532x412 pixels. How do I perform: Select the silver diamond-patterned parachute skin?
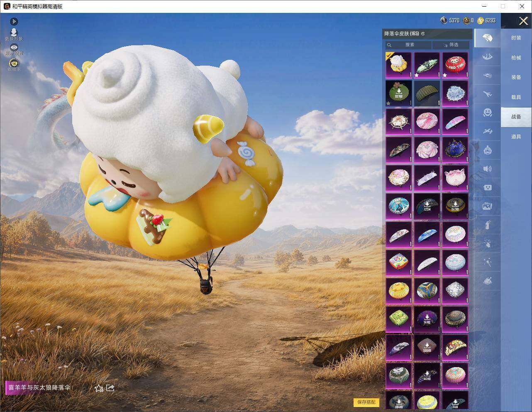coord(455,290)
